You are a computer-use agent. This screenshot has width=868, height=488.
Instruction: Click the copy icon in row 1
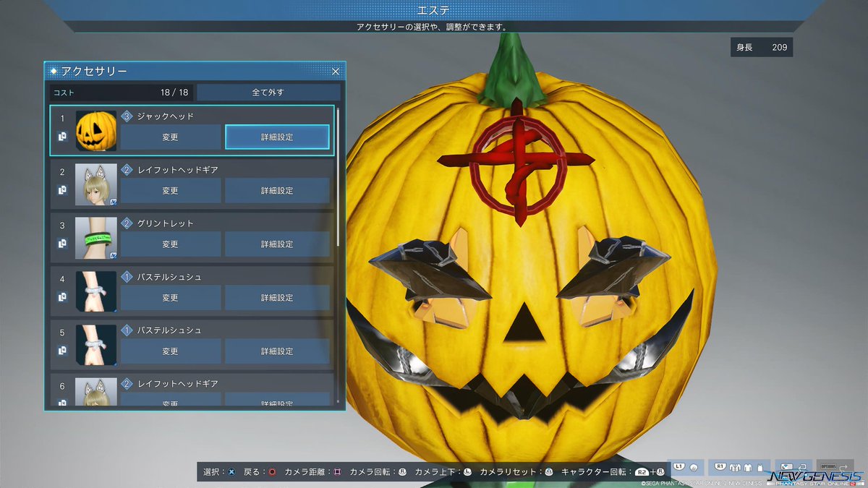point(62,136)
